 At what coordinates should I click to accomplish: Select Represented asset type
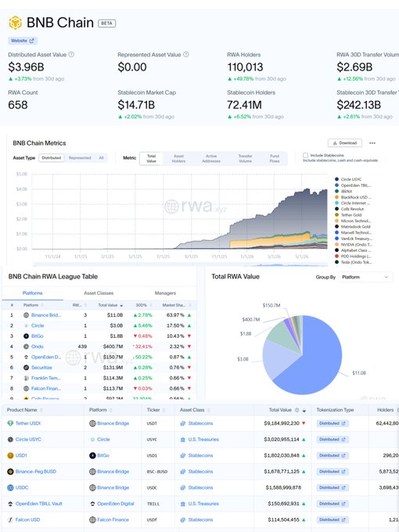[x=80, y=158]
